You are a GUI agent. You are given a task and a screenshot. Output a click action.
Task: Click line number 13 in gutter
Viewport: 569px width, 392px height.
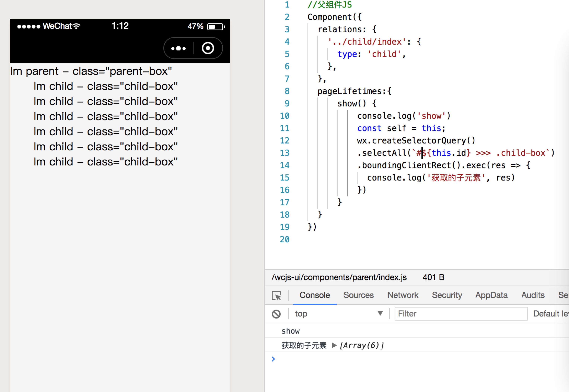pos(285,153)
